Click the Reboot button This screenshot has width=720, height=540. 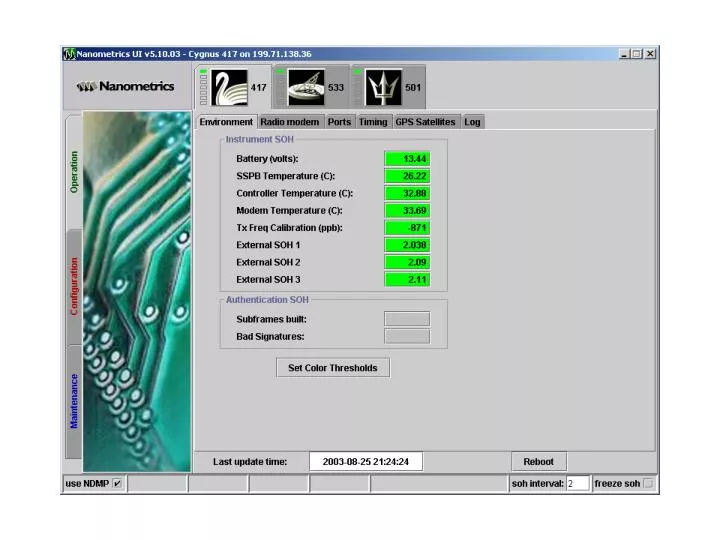[x=539, y=461]
